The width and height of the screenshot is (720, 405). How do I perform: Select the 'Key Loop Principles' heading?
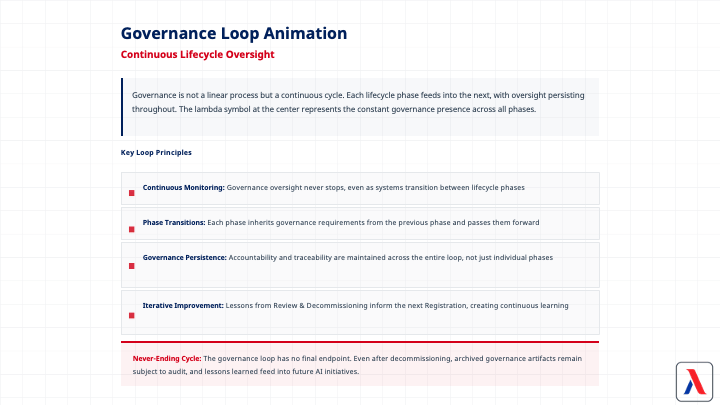click(156, 152)
